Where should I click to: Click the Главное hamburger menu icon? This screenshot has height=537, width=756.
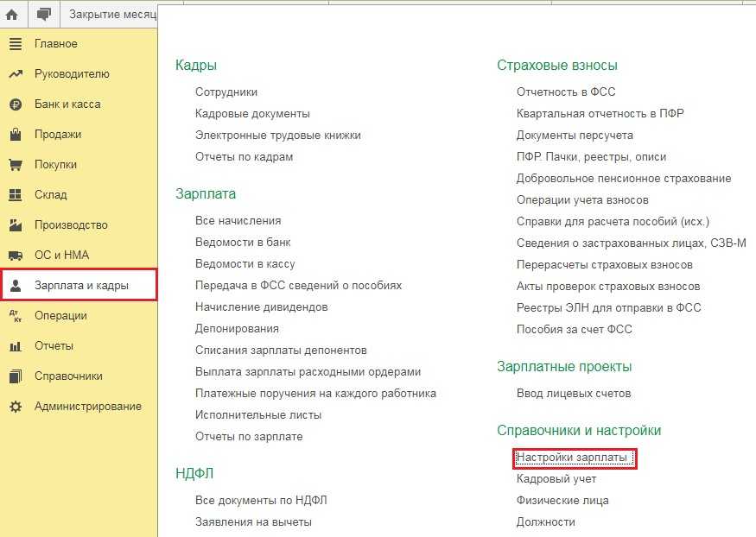tap(16, 44)
